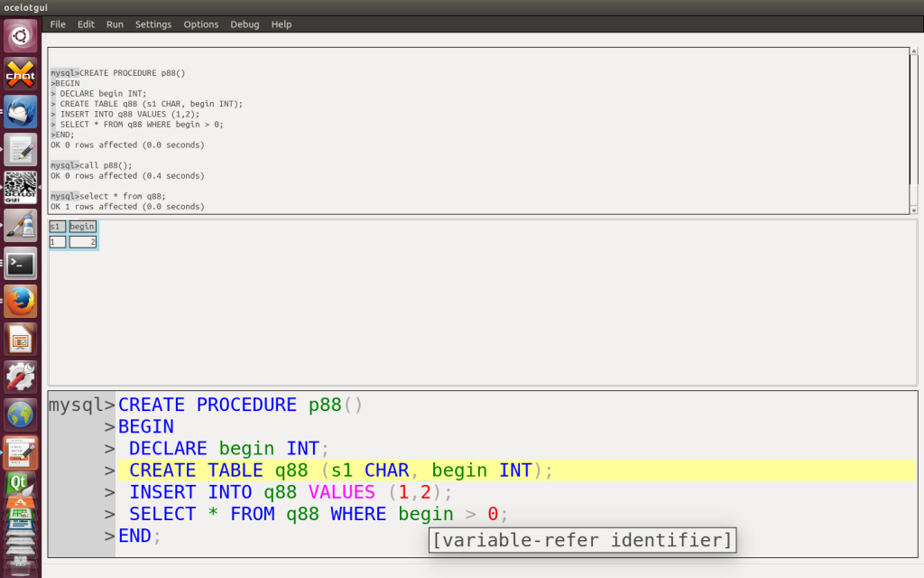Open the Settings menu
Viewport: 924px width, 578px height.
[153, 24]
